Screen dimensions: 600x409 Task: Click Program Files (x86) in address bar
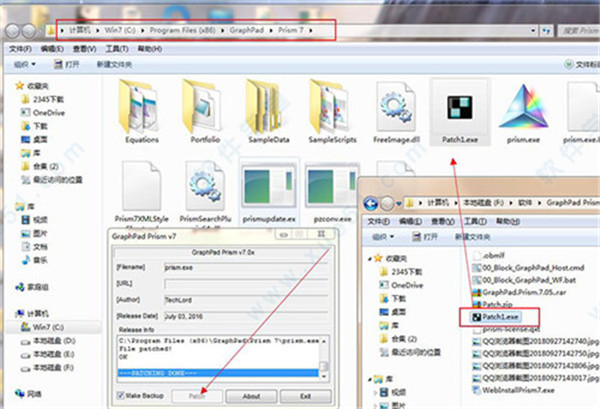182,30
